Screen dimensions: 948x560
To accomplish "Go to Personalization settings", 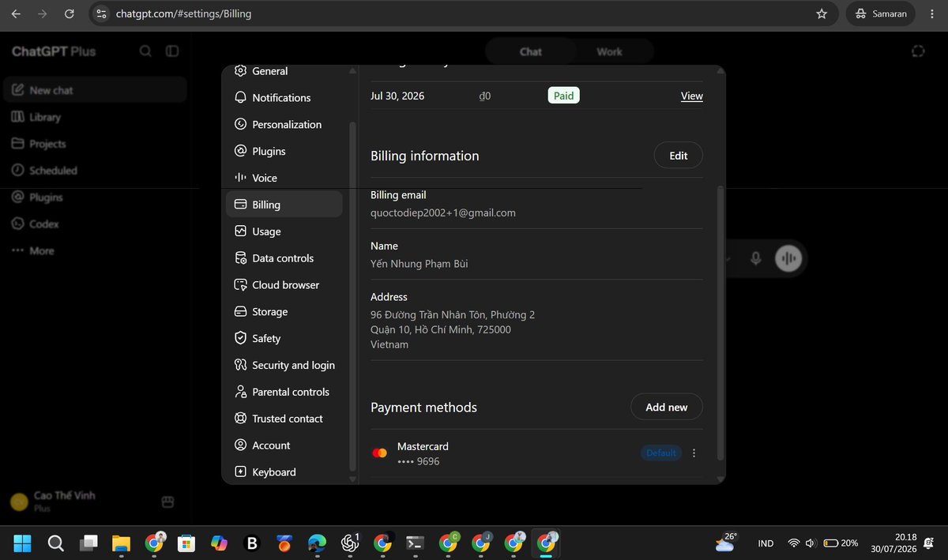I will [284, 125].
